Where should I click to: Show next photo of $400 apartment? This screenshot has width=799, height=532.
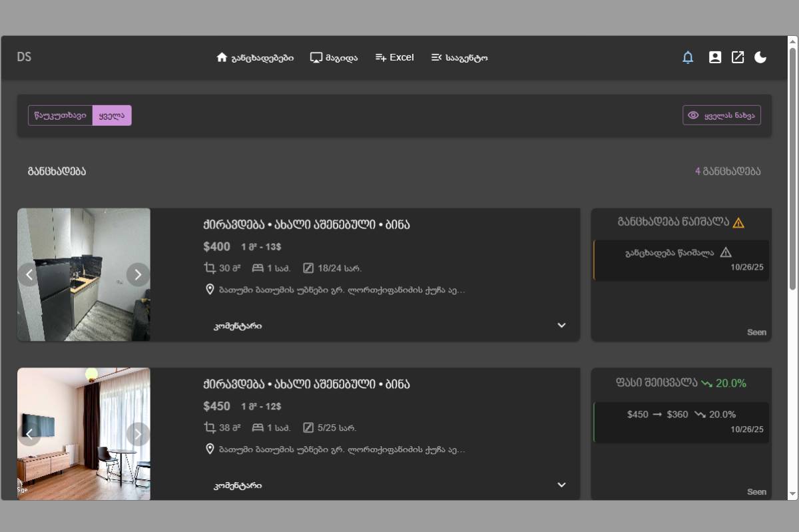[x=138, y=274]
